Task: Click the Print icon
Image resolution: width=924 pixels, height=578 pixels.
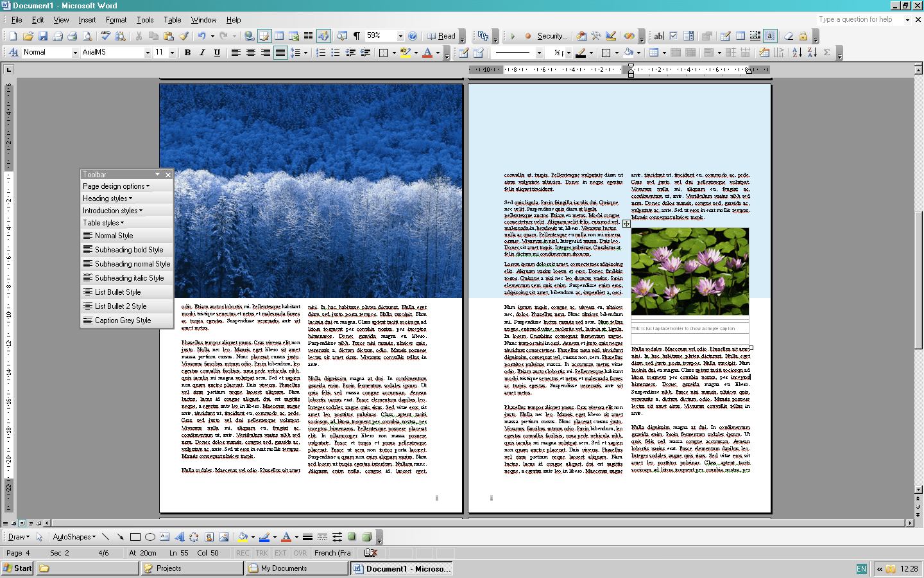Action: pos(73,36)
